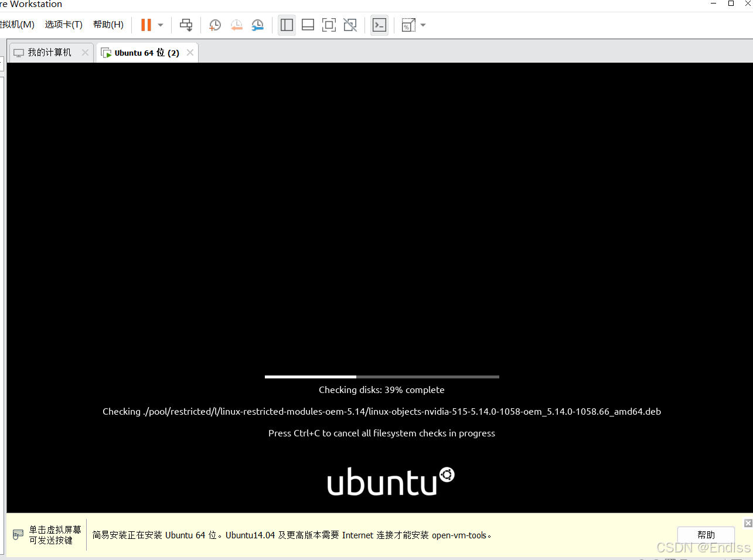This screenshot has height=560, width=753.
Task: Dismiss the yellow easy install message bar
Action: click(748, 523)
